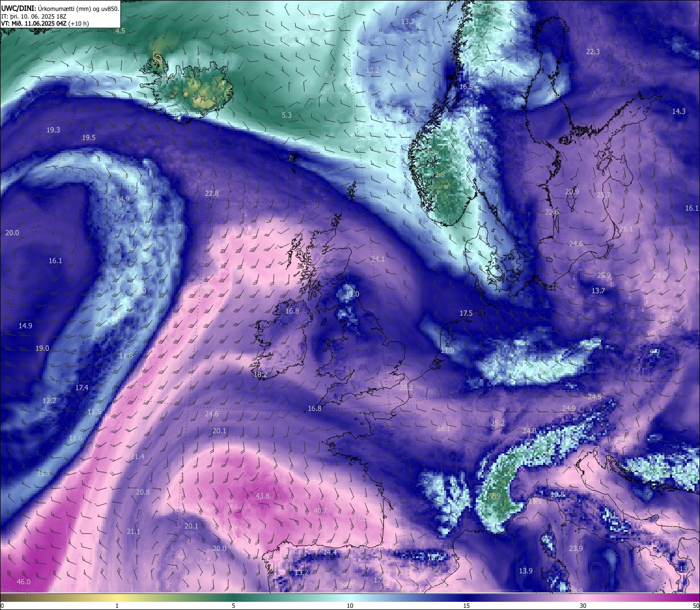This screenshot has height=610, width=700.
Task: Click the '11.0' value over Scotland
Action: pos(353,294)
